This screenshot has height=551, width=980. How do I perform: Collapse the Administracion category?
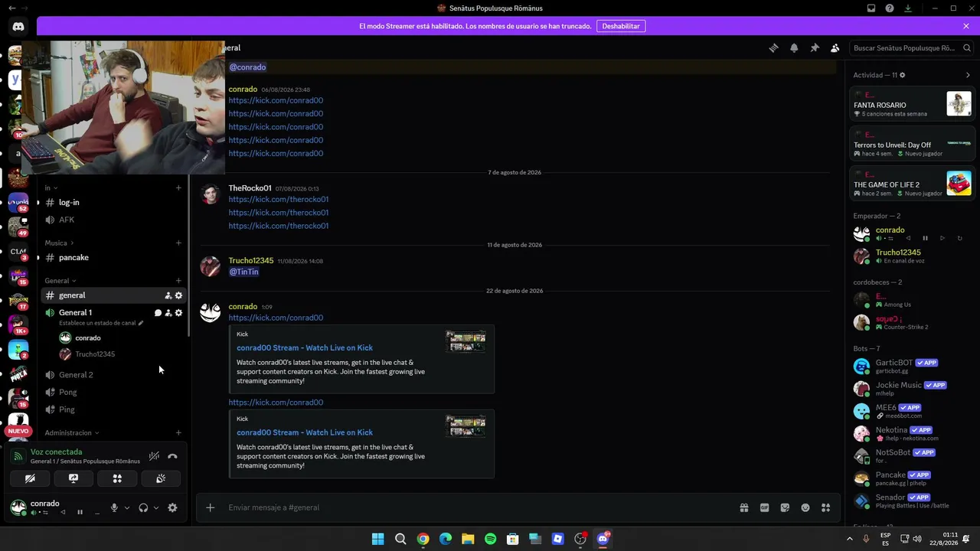coord(72,433)
